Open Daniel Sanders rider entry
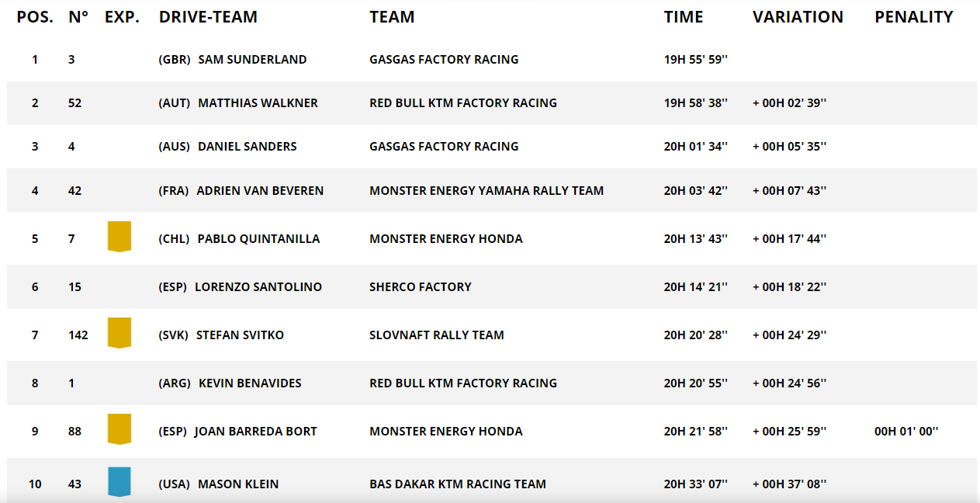Viewport: 980px width, 503px height. (247, 147)
